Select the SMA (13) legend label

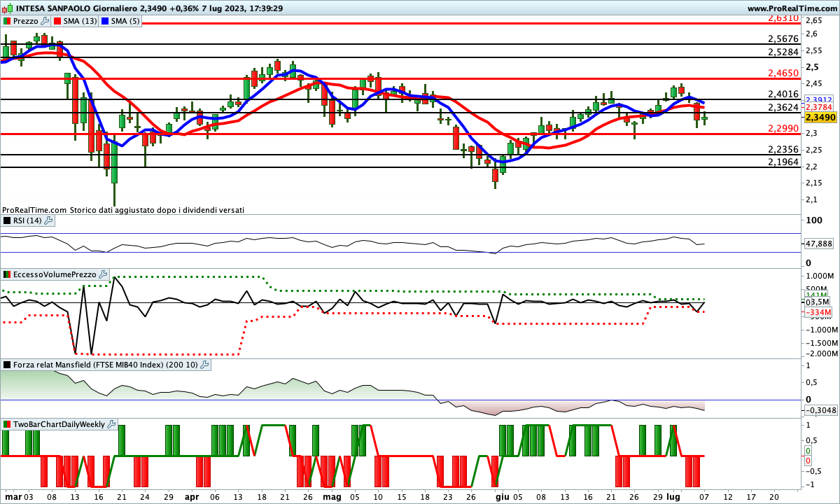tap(80, 21)
